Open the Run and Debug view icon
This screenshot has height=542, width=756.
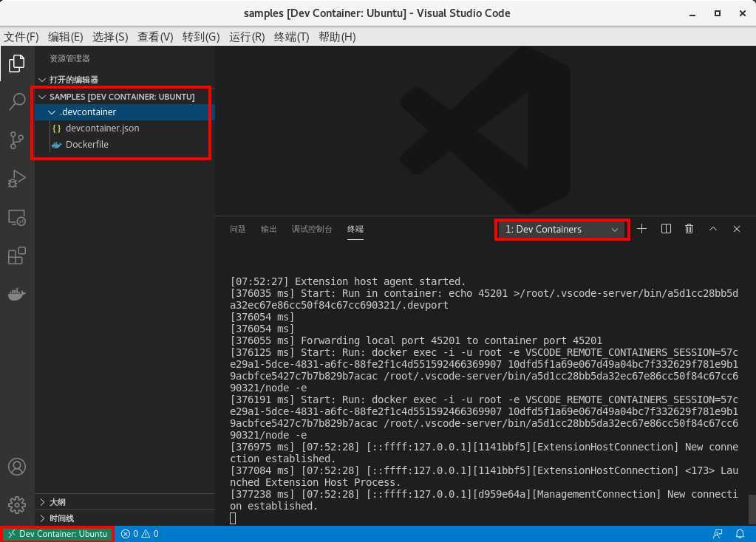17,179
